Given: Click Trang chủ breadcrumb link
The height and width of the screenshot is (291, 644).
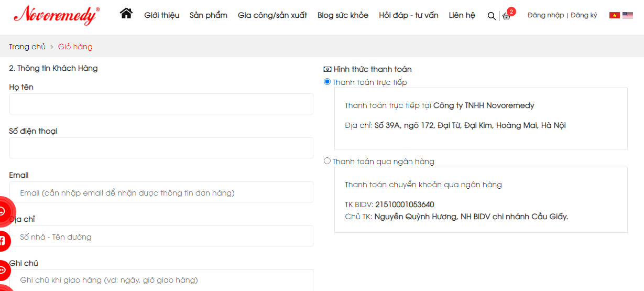Looking at the screenshot, I should point(27,47).
